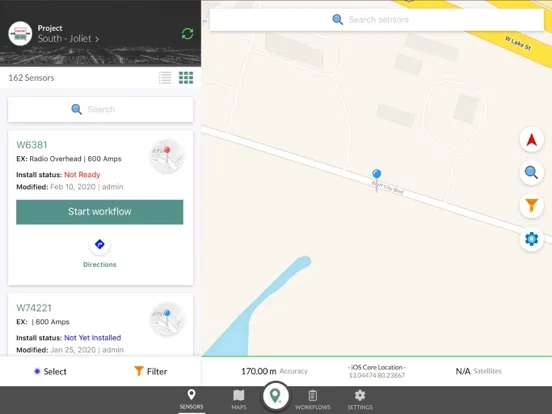552x414 pixels.
Task: Expand the South - Joliet project selector
Action: (x=68, y=39)
